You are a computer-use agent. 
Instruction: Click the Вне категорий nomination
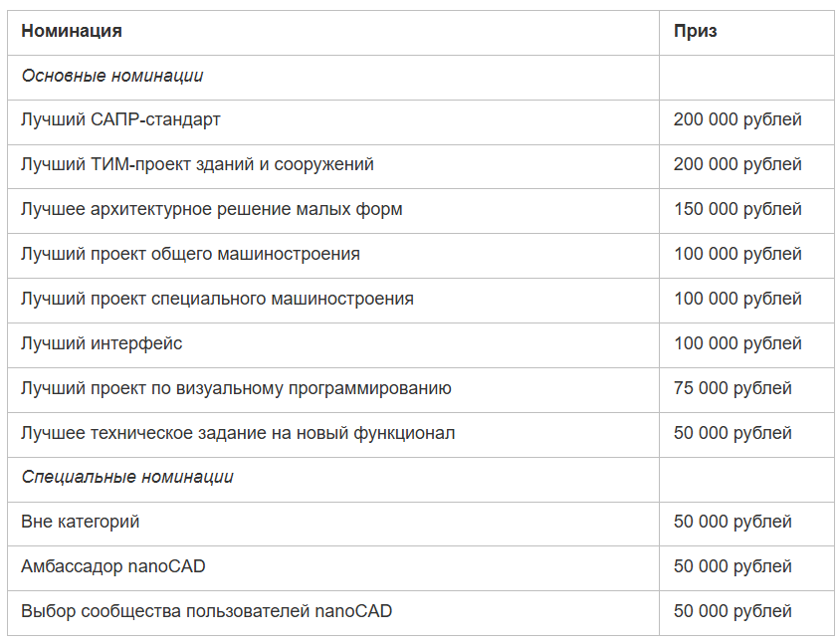coord(80,522)
